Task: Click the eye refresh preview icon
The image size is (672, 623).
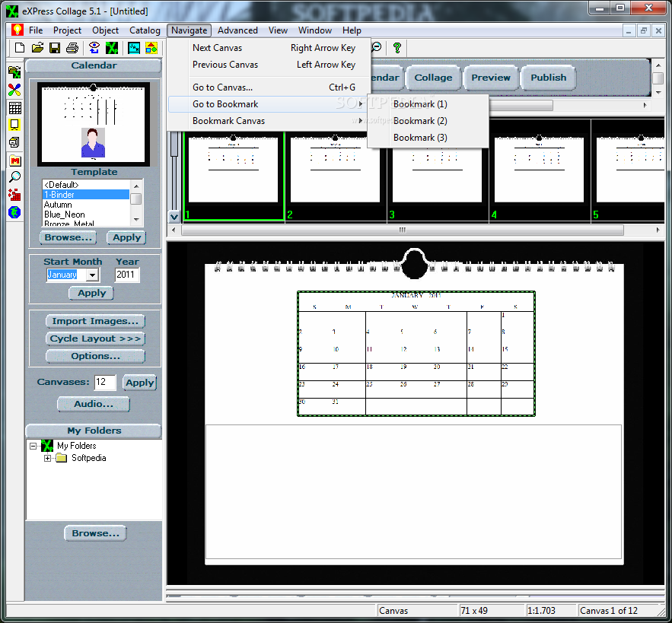Action: pos(94,48)
